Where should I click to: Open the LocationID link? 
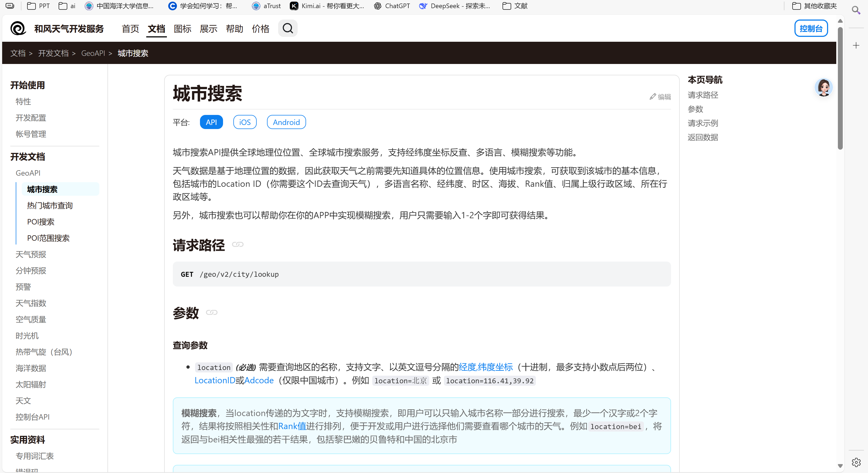pos(215,380)
